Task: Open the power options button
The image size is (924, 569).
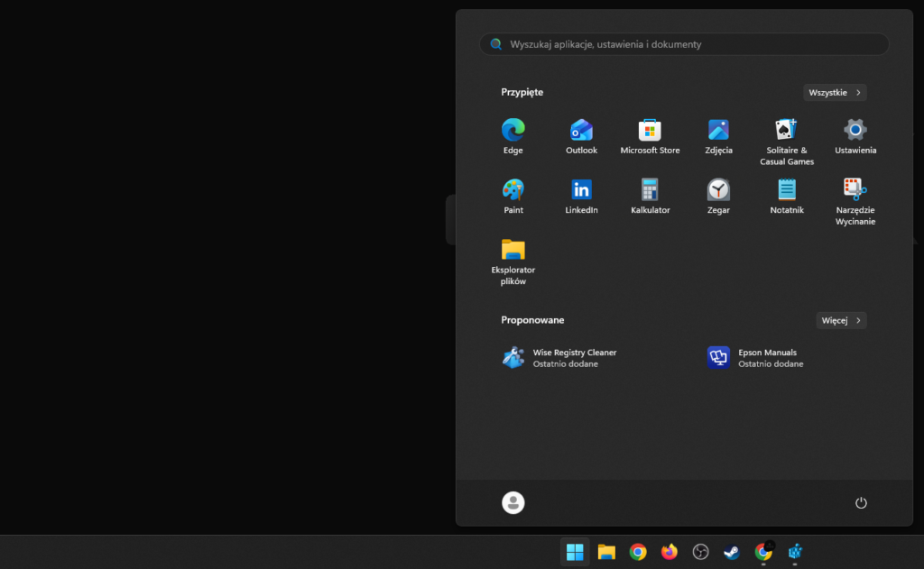Action: [861, 503]
